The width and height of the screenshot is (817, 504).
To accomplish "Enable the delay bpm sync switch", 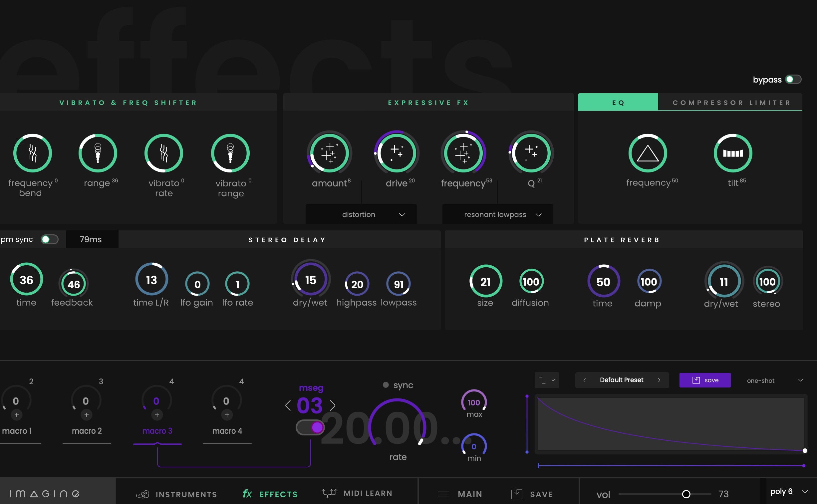I will (49, 239).
